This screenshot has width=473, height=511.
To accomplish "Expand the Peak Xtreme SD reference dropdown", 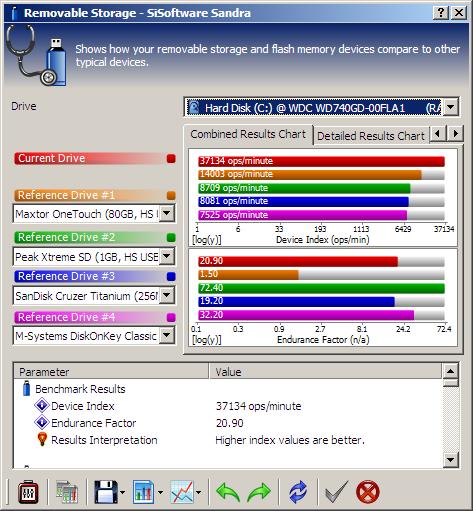I will pos(167,256).
